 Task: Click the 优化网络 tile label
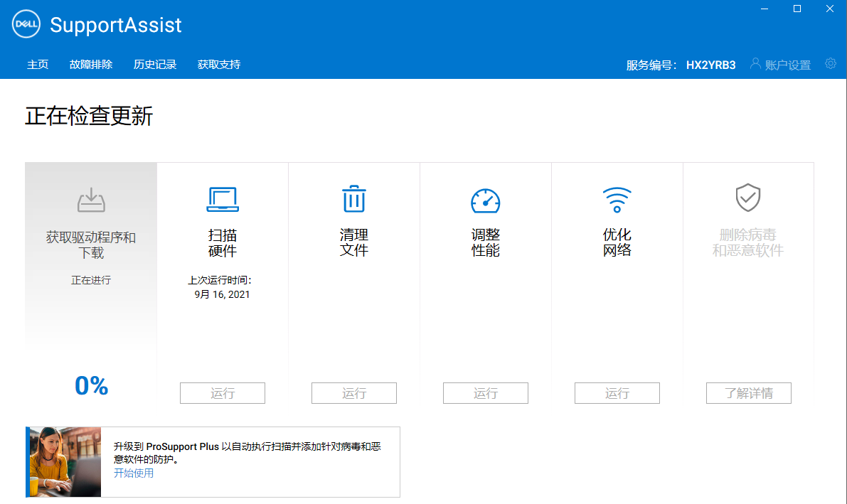(617, 242)
